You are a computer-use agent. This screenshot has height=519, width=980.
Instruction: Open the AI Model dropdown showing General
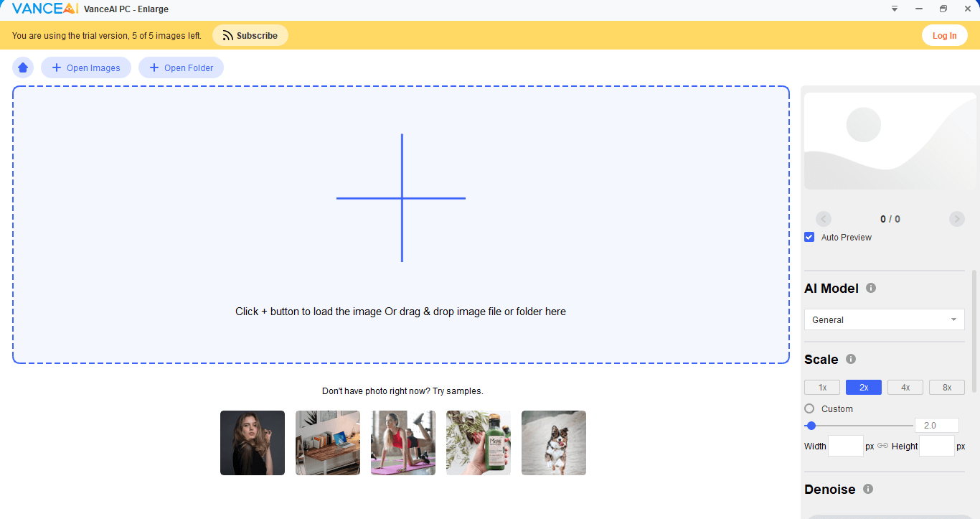(x=884, y=319)
